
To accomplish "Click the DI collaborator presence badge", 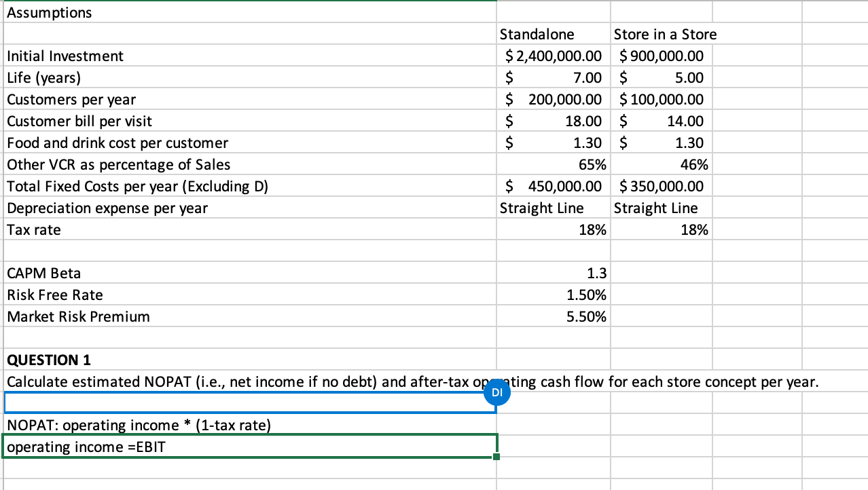I will 497,392.
